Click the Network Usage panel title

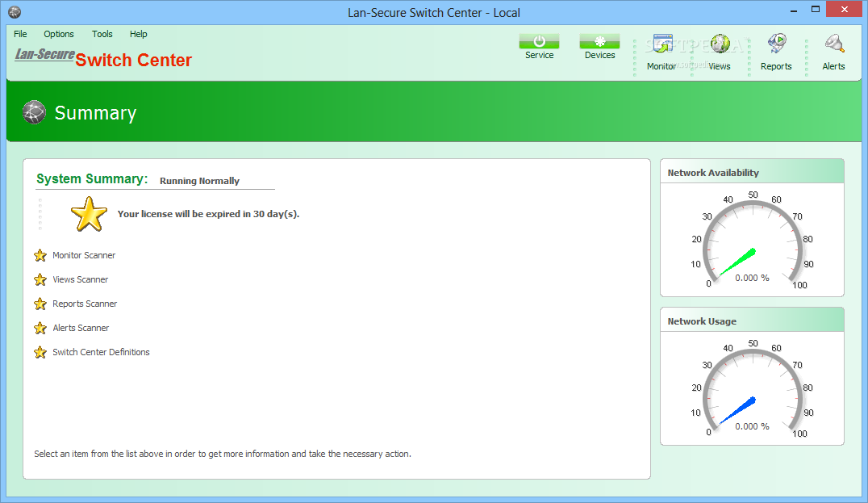[702, 321]
